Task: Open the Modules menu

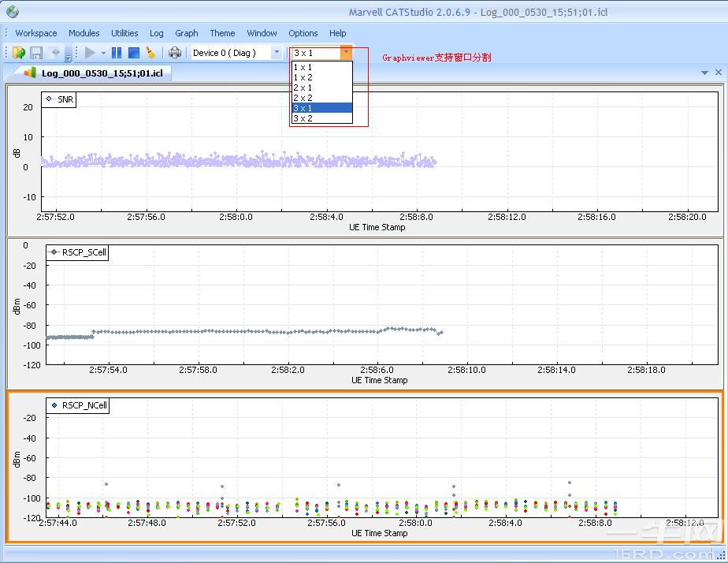Action: [x=84, y=33]
